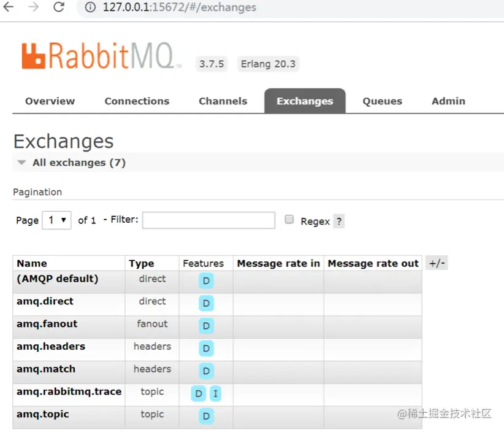Open the (AMQP default) exchange

coord(58,279)
